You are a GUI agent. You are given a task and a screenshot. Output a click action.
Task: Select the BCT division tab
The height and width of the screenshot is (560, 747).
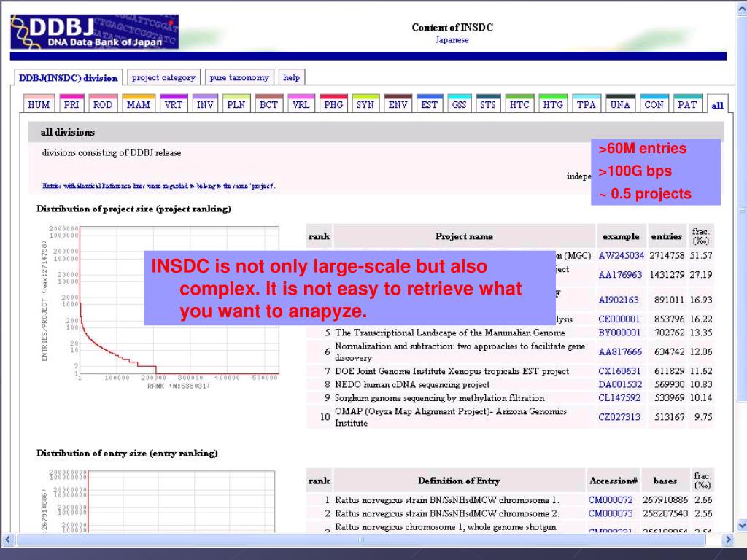coord(268,104)
